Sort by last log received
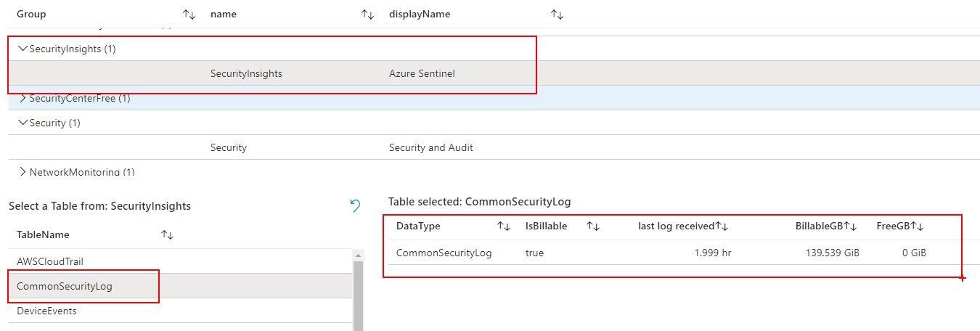The image size is (980, 331). pyautogui.click(x=722, y=226)
